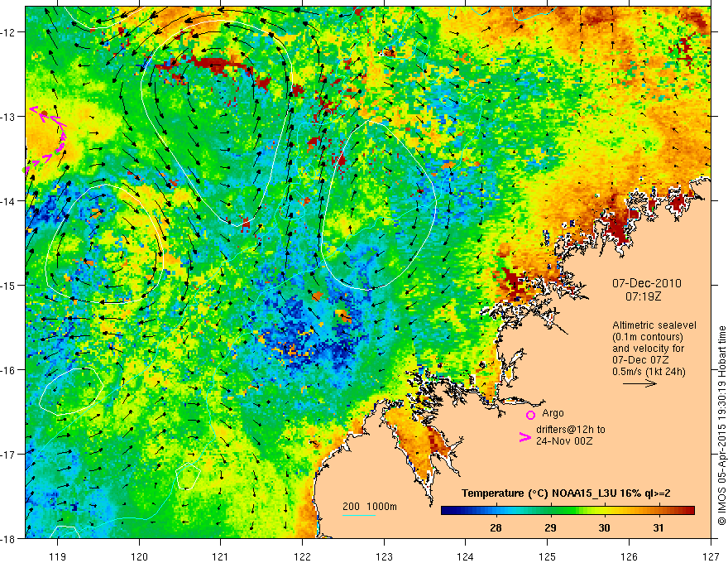This screenshot has height=563, width=728.
Task: Click the time label 07:19Z
Action: click(643, 296)
